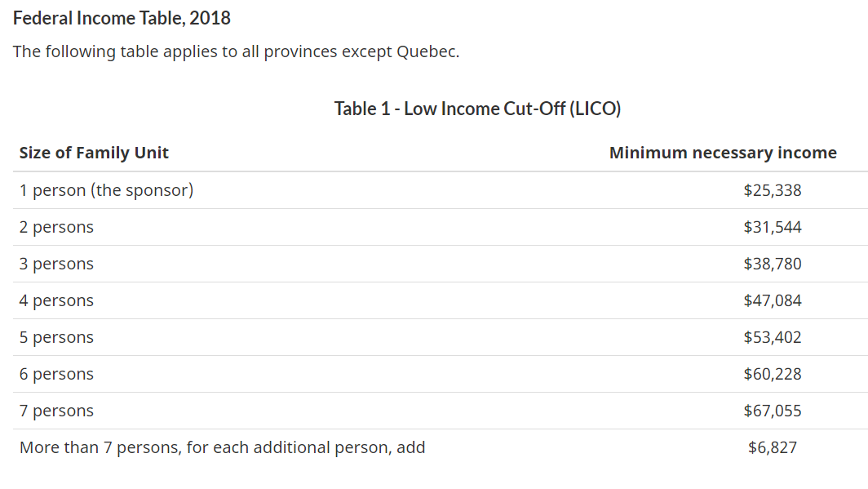Click the 7 persons row label
868x489 pixels.
[56, 411]
